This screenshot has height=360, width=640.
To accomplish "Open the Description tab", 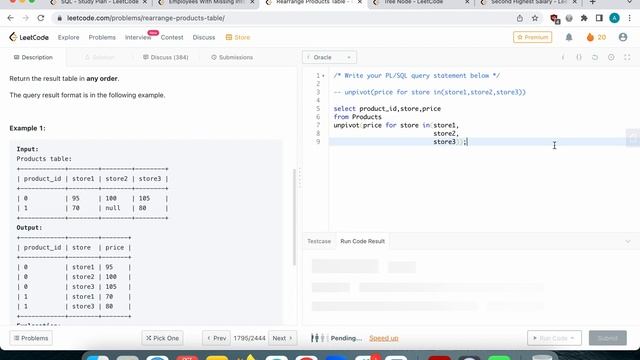I will coord(33,57).
